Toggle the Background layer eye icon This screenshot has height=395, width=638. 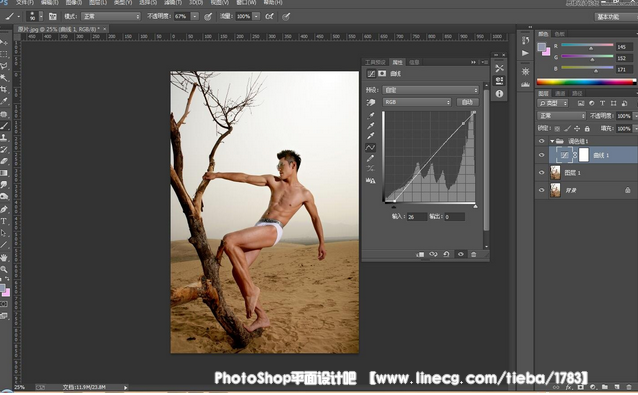click(542, 190)
